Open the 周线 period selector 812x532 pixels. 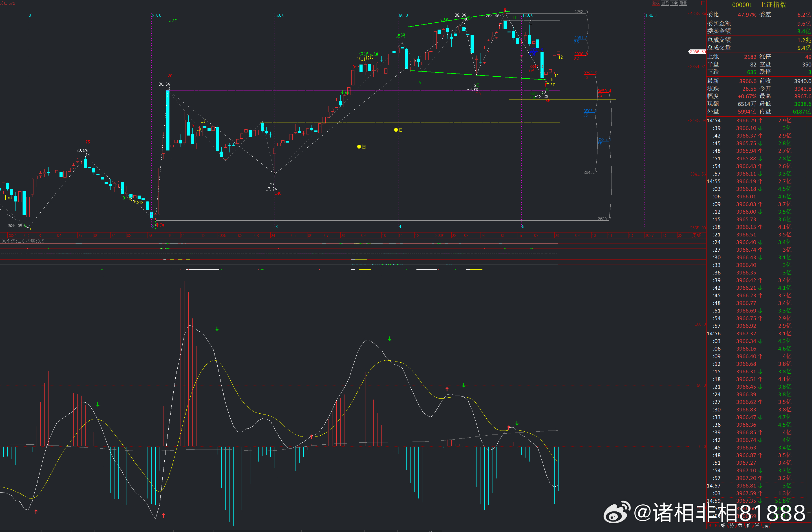(x=697, y=235)
